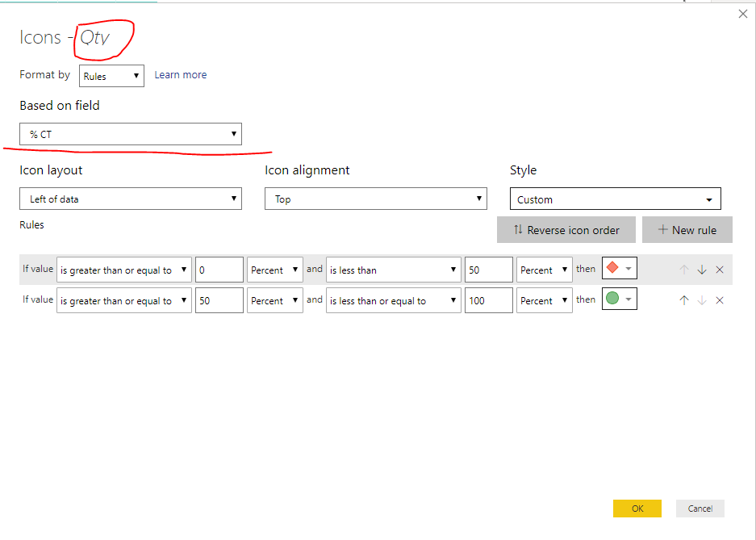Viewport: 756px width, 540px height.
Task: Click second rule's minimum value field showing 50
Action: coord(219,300)
